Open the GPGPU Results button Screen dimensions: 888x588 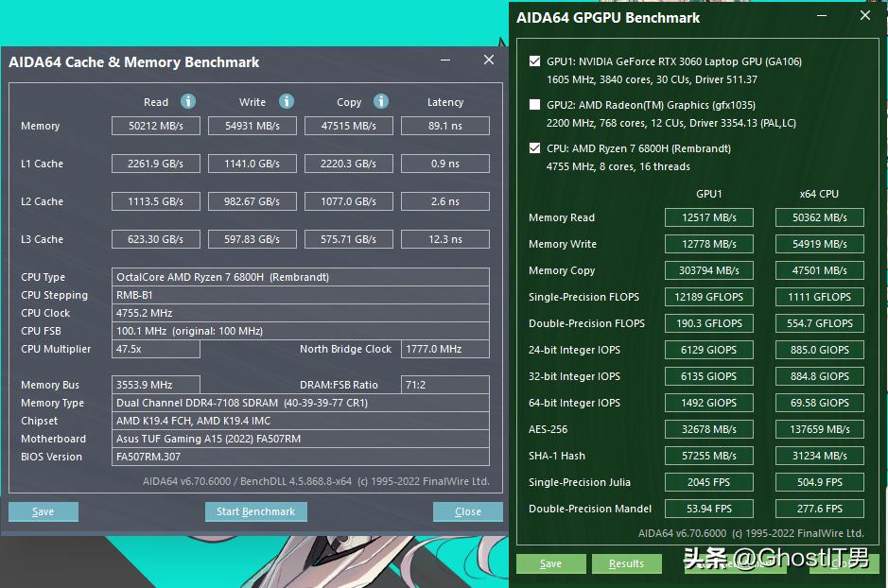tap(626, 563)
